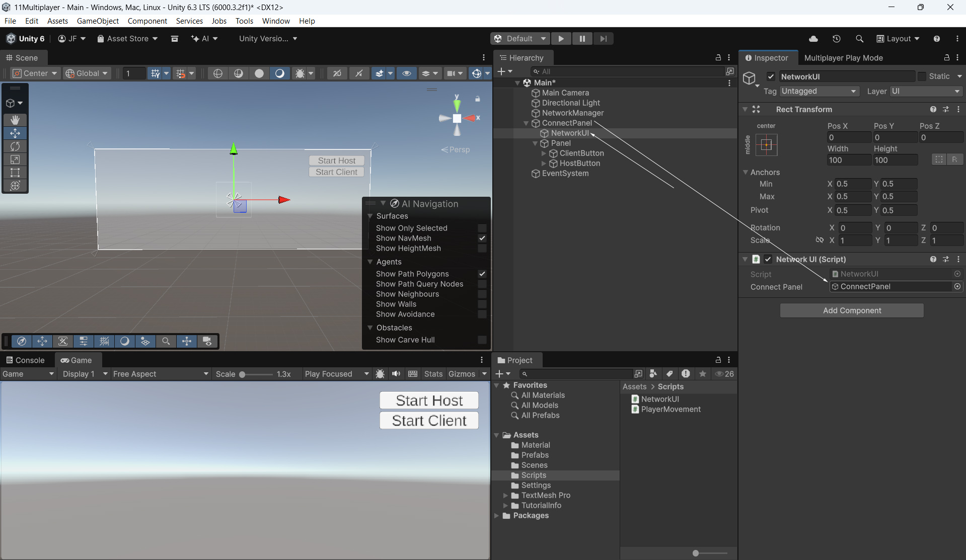Enable Show Only Selected checkbox

[x=482, y=228]
